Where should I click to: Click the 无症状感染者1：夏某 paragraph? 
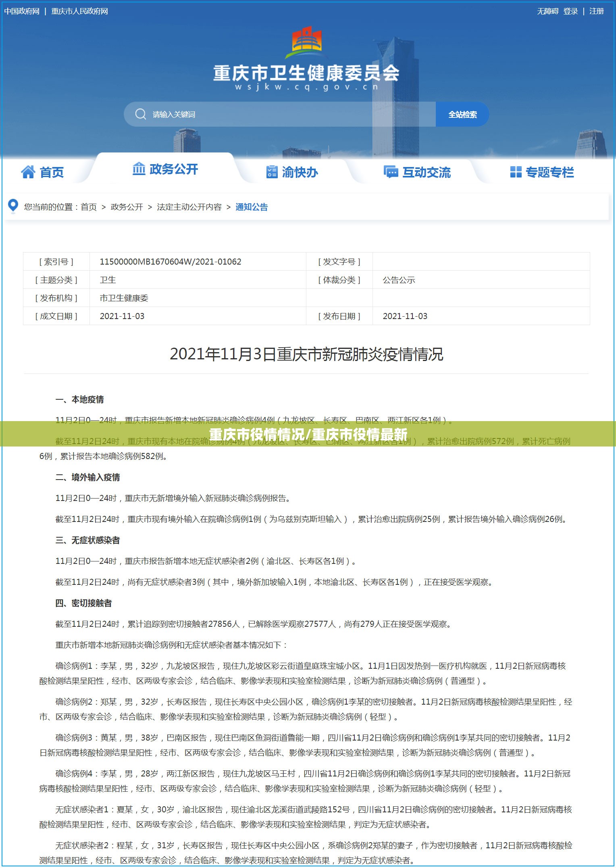pos(306,817)
